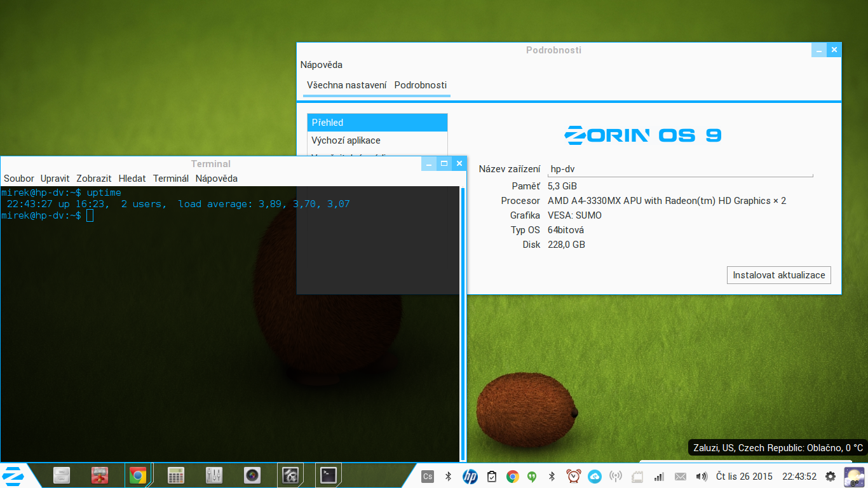868x488 pixels.
Task: Launch the file manager from the taskbar
Action: [x=62, y=475]
